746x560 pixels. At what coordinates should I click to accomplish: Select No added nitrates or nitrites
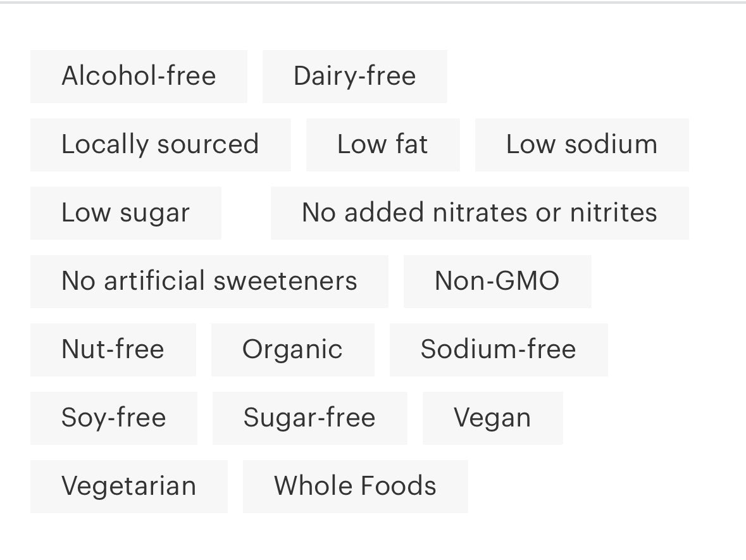click(480, 213)
